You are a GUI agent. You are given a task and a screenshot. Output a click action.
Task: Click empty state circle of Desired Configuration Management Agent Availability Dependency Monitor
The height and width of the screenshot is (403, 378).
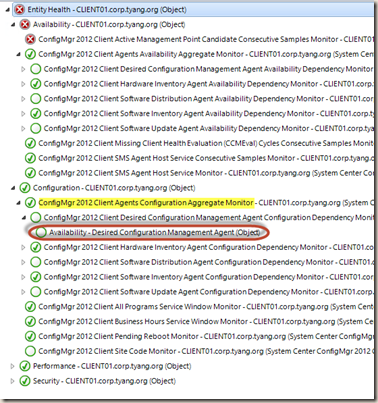36,69
